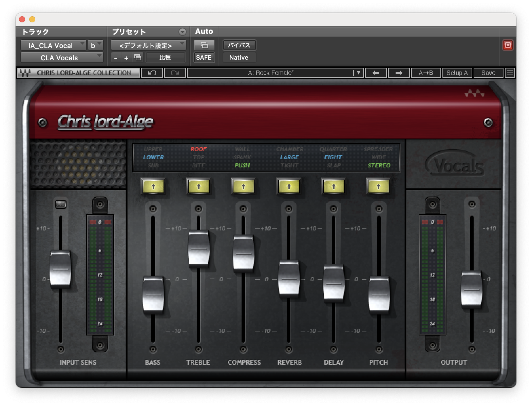The image size is (532, 406).
Task: Click the small button above Input Sens fader
Action: tap(61, 204)
